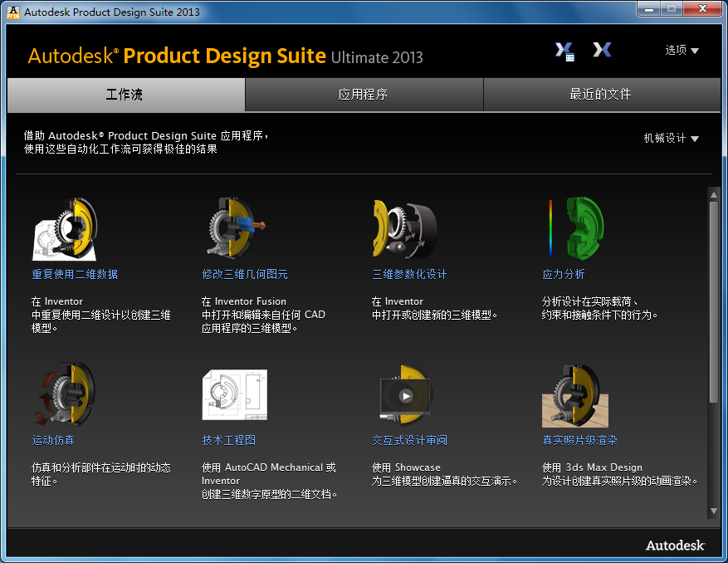Click the 真实照片级渲染 rendering icon
This screenshot has height=563, width=728.
[575, 395]
